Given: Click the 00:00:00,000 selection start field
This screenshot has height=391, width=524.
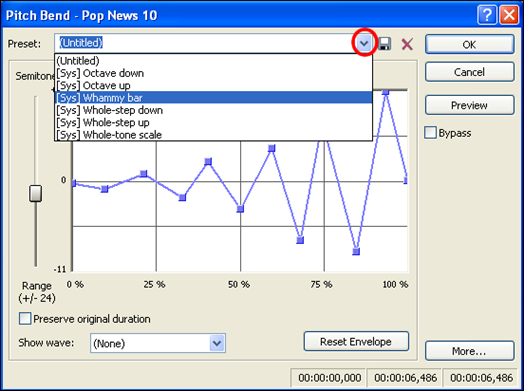Looking at the screenshot, I should point(329,378).
